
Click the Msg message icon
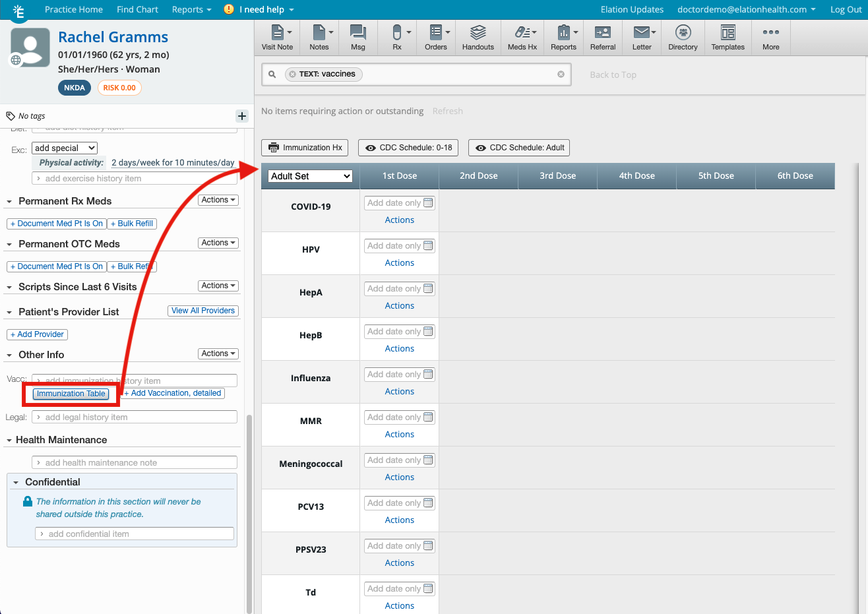click(357, 38)
